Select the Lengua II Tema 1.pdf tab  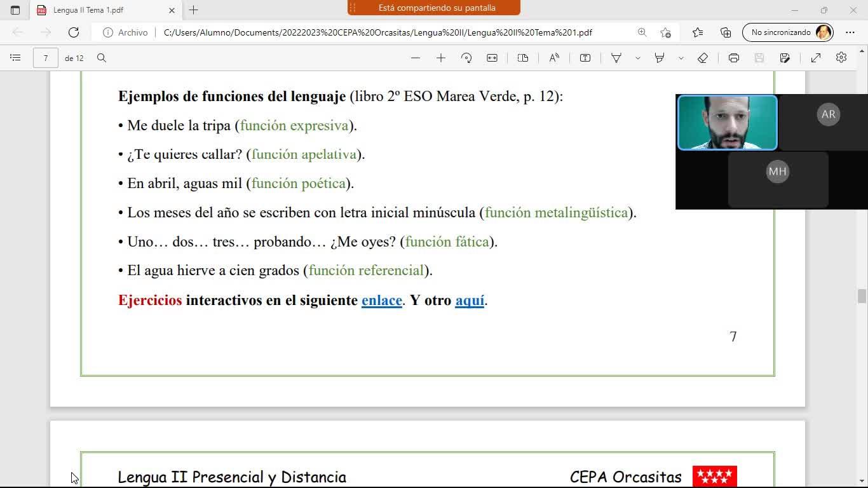tap(105, 10)
